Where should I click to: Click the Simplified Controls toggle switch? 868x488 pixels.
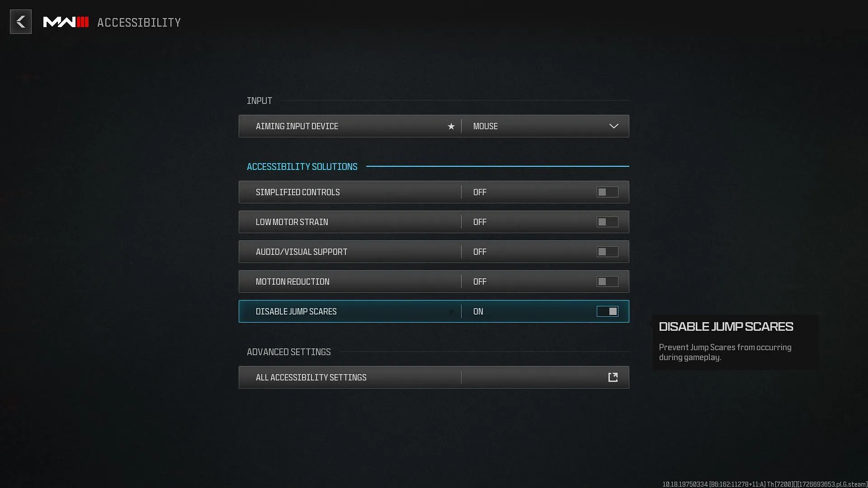coord(607,192)
